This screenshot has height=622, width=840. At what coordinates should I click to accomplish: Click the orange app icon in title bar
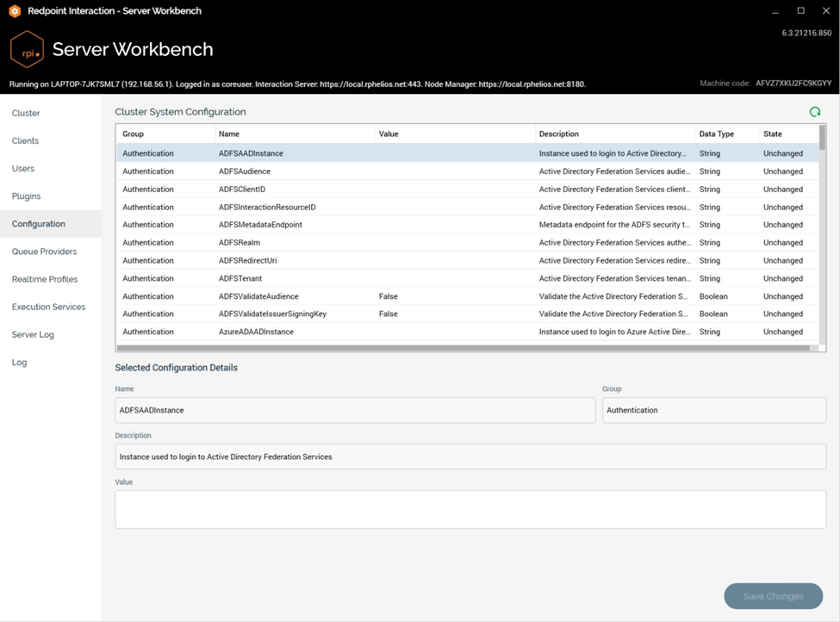click(x=14, y=11)
